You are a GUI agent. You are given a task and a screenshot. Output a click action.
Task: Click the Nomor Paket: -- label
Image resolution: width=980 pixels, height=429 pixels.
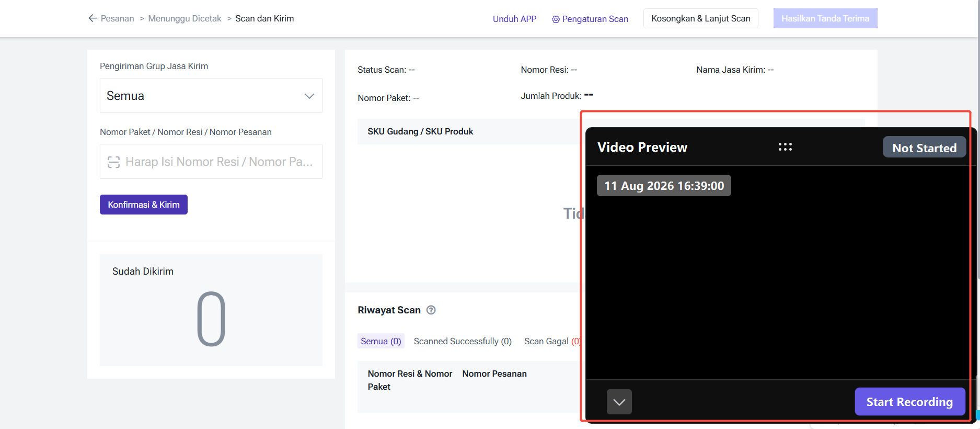click(388, 98)
